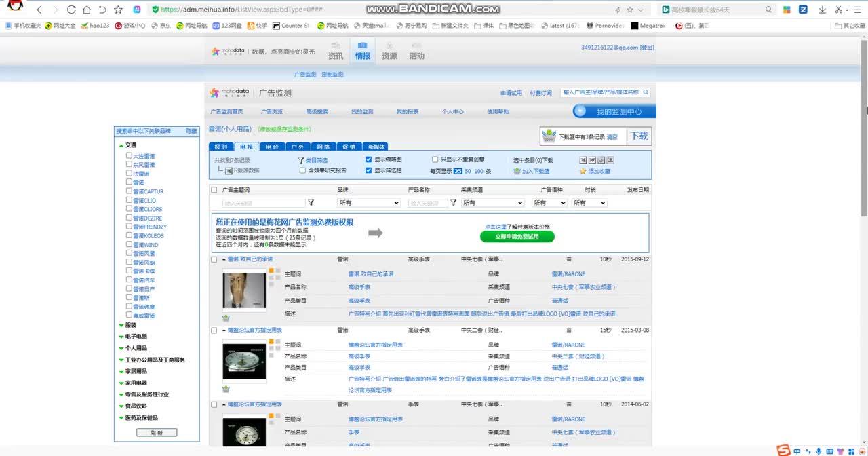Switch to the 户外 media tab
This screenshot has height=456, width=868.
(298, 147)
